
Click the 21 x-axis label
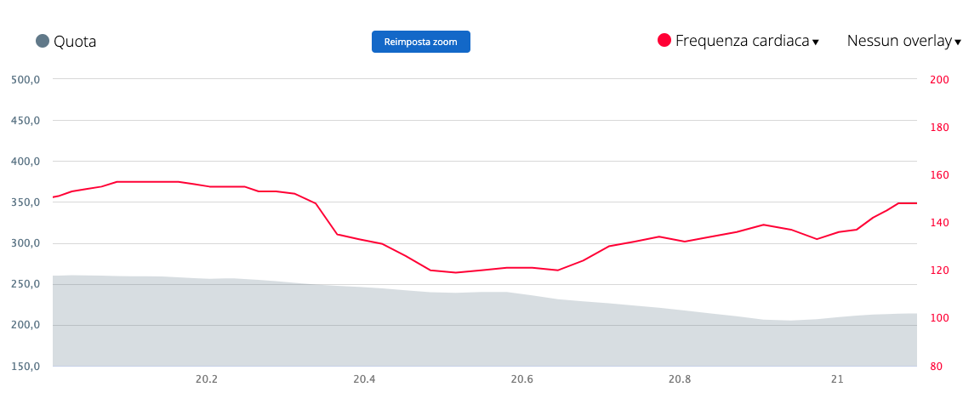point(837,379)
